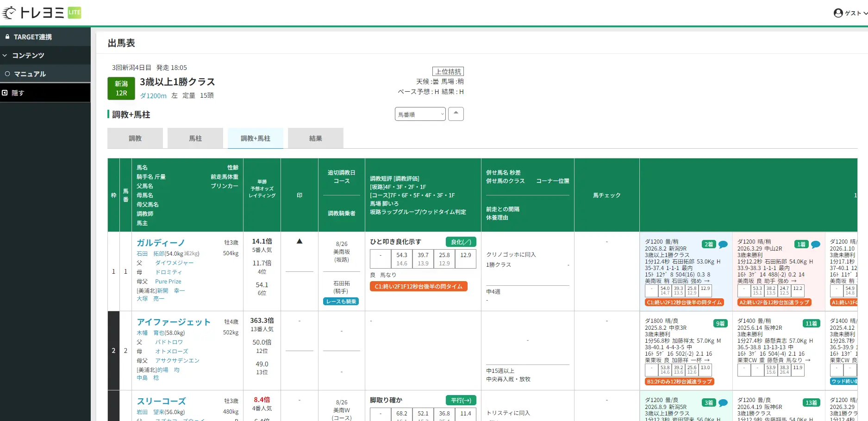Open the マニュアル sidebar item
The image size is (868, 421).
click(45, 74)
